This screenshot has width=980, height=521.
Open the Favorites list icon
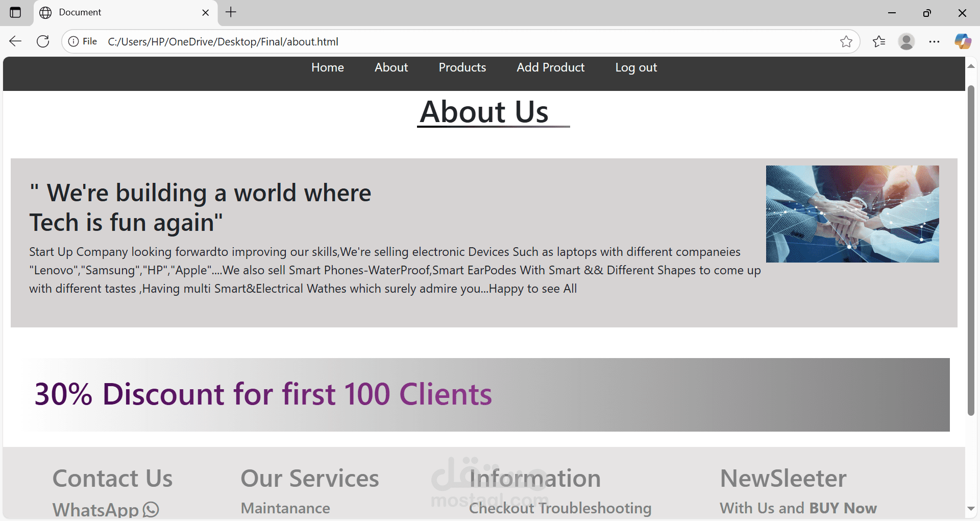879,41
